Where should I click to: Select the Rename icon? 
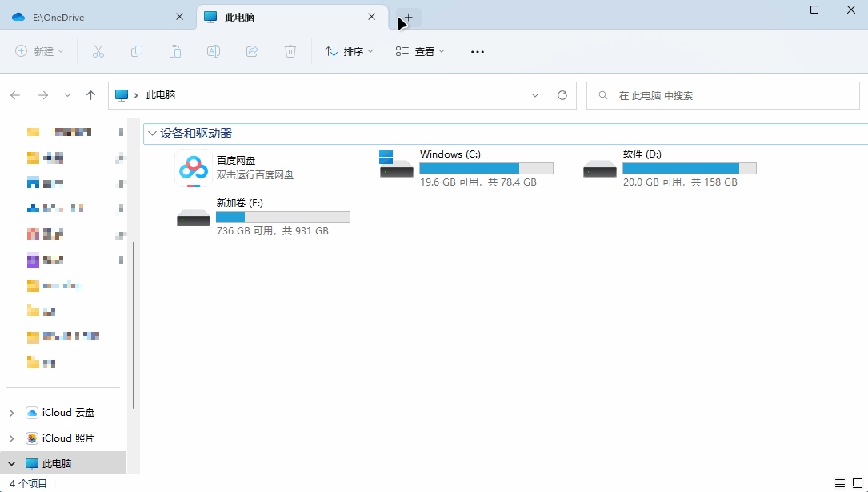point(213,51)
